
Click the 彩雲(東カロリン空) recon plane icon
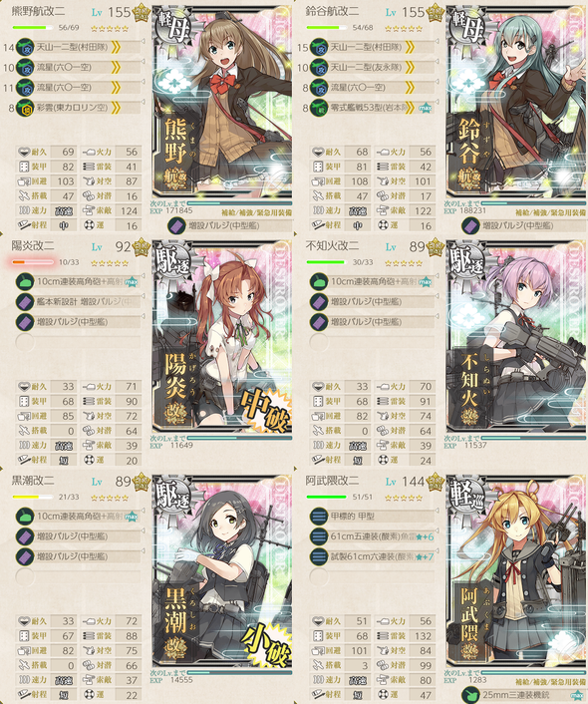[x=25, y=108]
